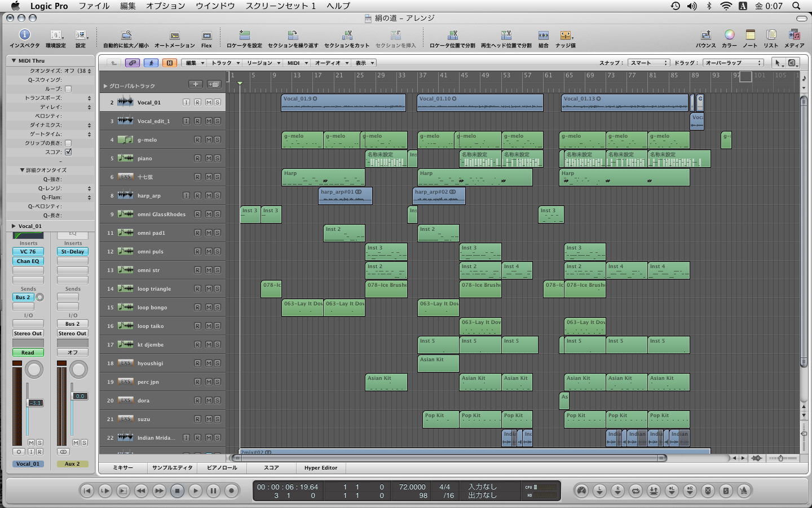Start playback with the transport play button
This screenshot has height=508, width=812.
[x=195, y=491]
